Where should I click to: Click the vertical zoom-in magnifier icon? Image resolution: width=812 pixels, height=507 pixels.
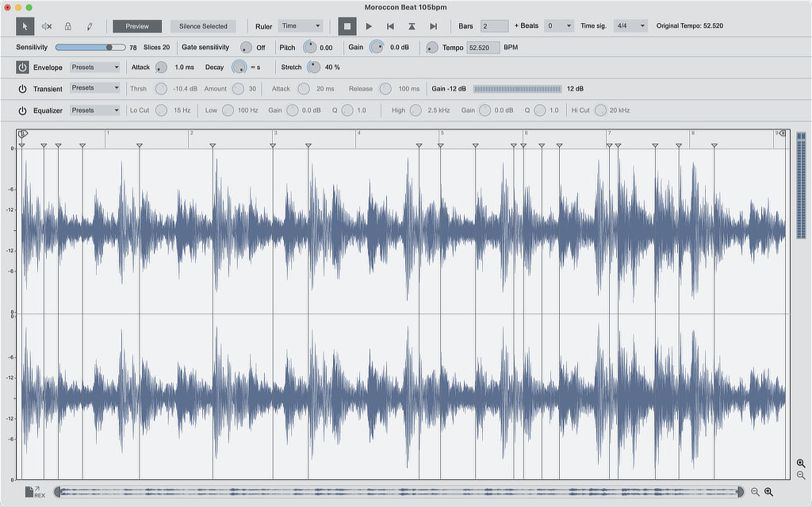pyautogui.click(x=801, y=463)
